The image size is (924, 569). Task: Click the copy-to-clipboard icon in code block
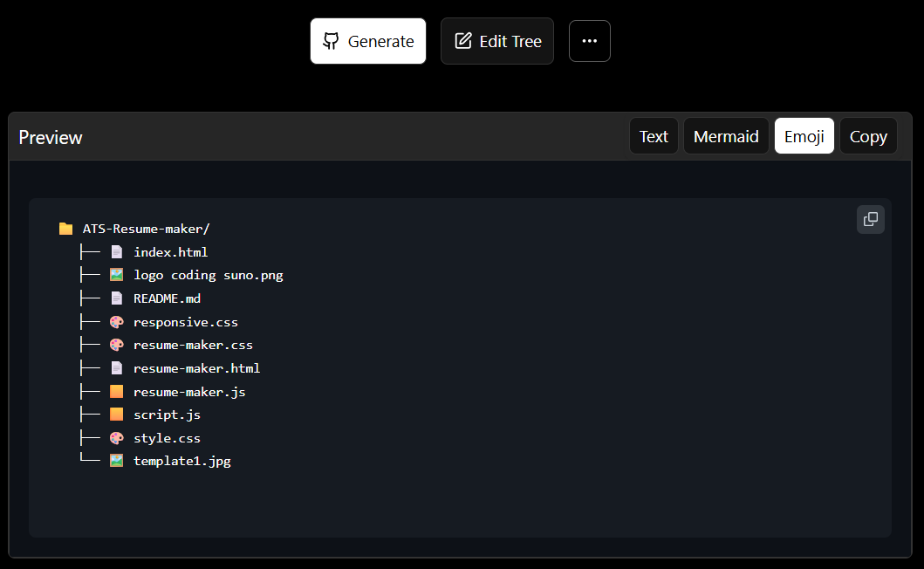[x=871, y=219]
